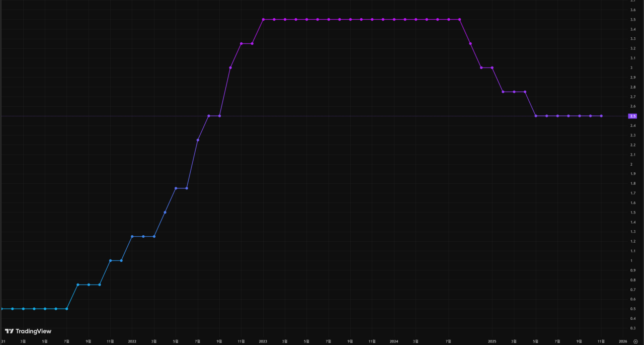Click the dotted 2.5 horizontal price line

[x=314, y=116]
